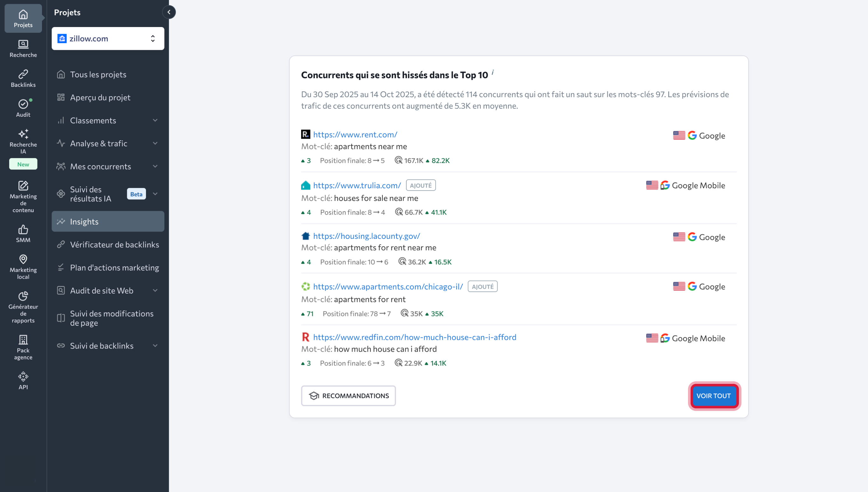This screenshot has width=868, height=492.
Task: Select Aperçu du projet menu item
Action: click(100, 97)
